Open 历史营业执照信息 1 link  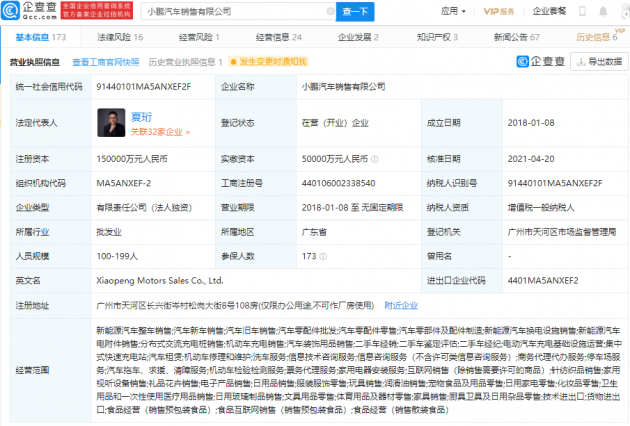click(x=185, y=62)
